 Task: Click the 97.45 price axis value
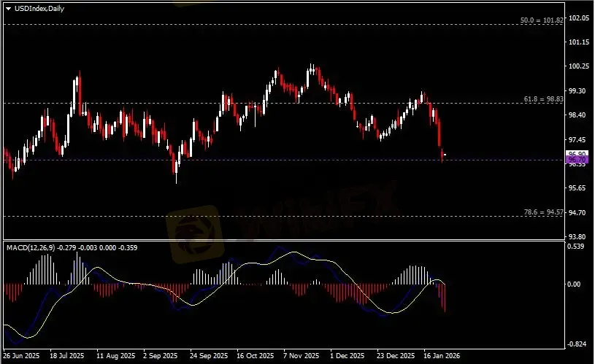pos(577,140)
